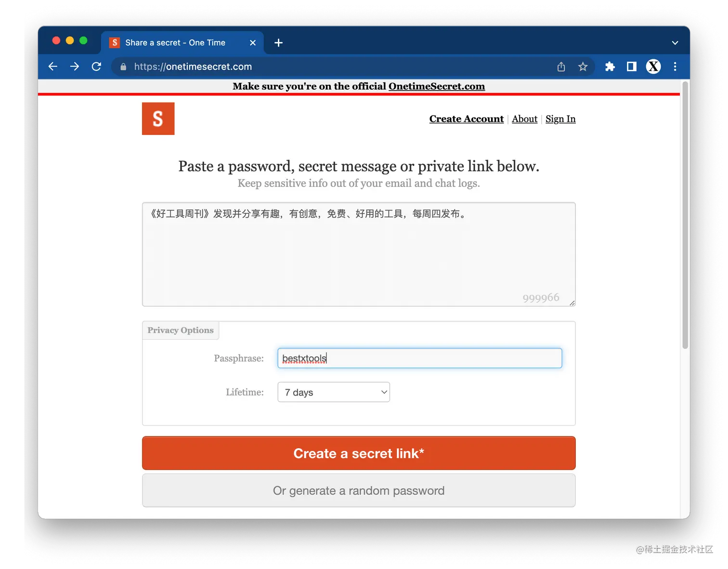The height and width of the screenshot is (569, 728).
Task: Click the lock icon in the address bar
Action: [123, 67]
